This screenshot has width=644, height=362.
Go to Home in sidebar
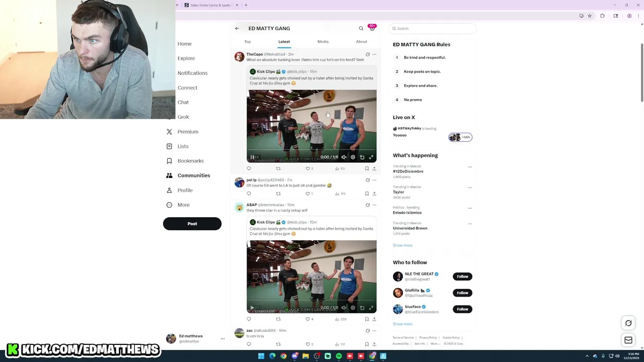click(185, 44)
